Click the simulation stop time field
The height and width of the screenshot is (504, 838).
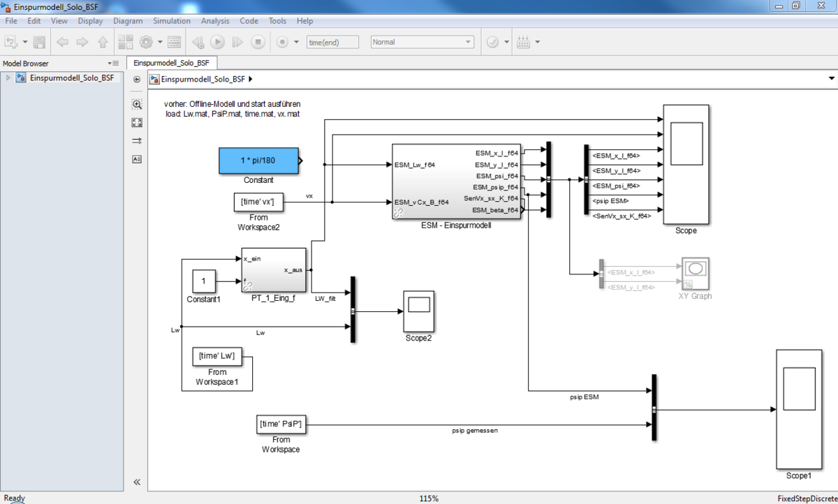pyautogui.click(x=332, y=42)
